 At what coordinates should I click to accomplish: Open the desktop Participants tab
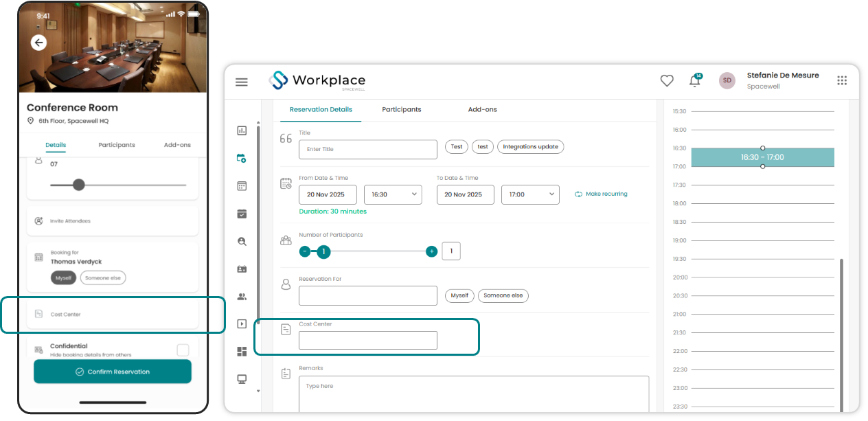click(402, 110)
